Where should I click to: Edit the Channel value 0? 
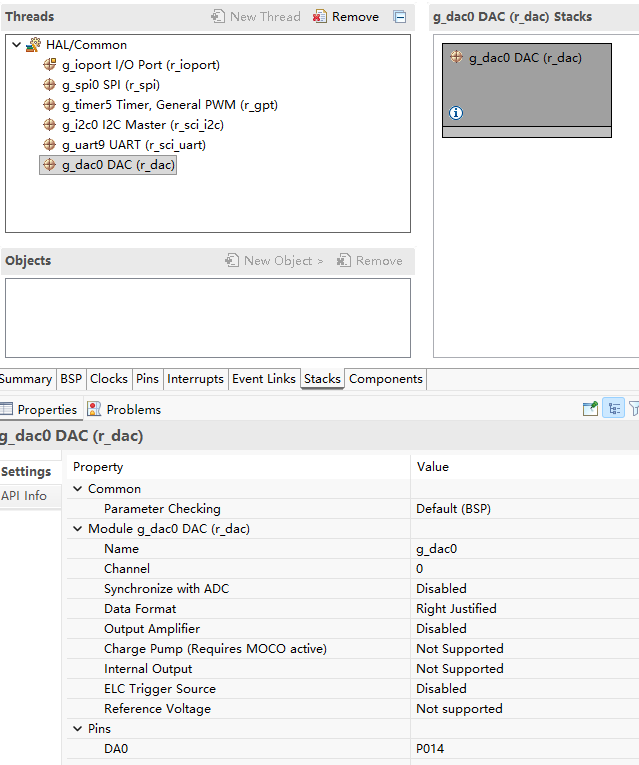point(525,569)
